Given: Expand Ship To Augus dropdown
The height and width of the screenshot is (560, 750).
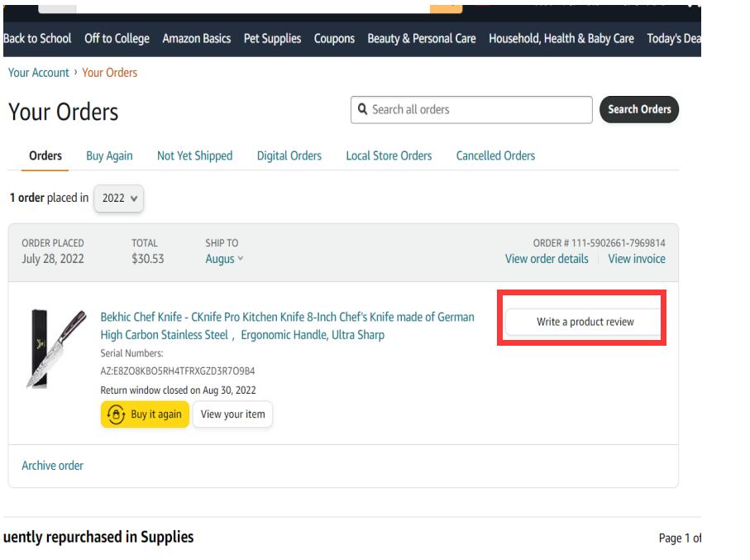Looking at the screenshot, I should pyautogui.click(x=224, y=259).
